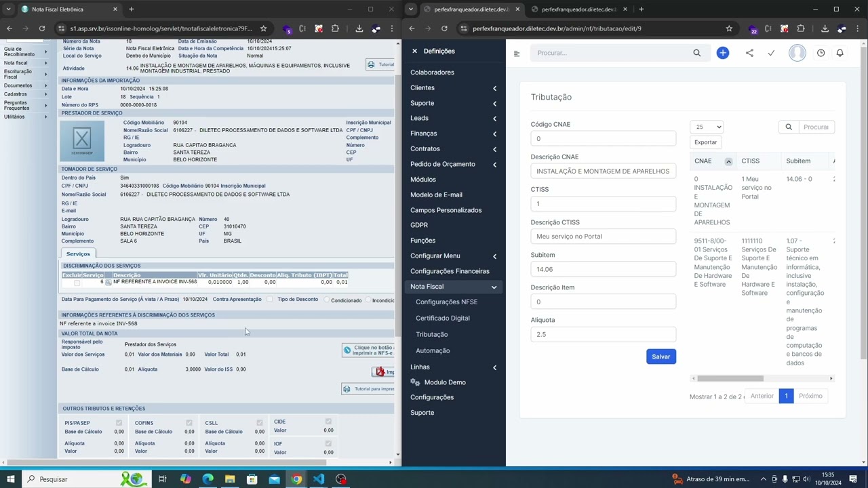The width and height of the screenshot is (868, 488).
Task: Click page 1 pagination button
Action: [x=786, y=396]
